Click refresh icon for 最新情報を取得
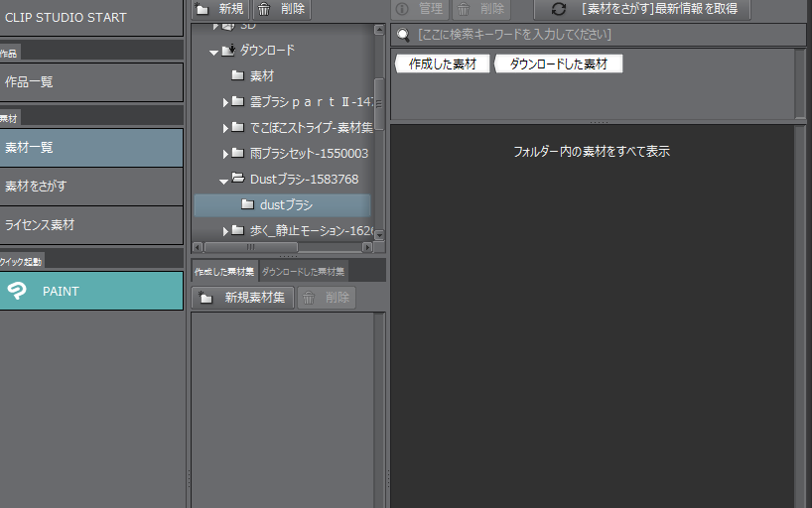The width and height of the screenshot is (812, 508). tap(558, 9)
